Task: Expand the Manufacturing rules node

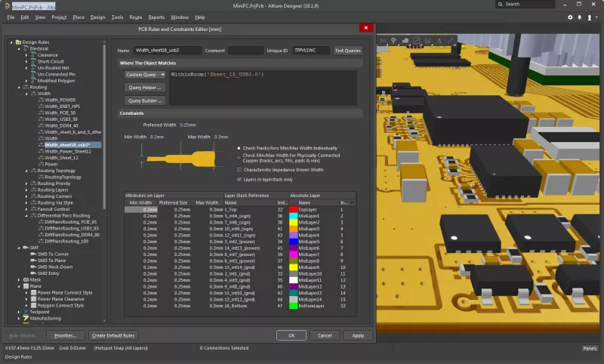Action: (19, 319)
